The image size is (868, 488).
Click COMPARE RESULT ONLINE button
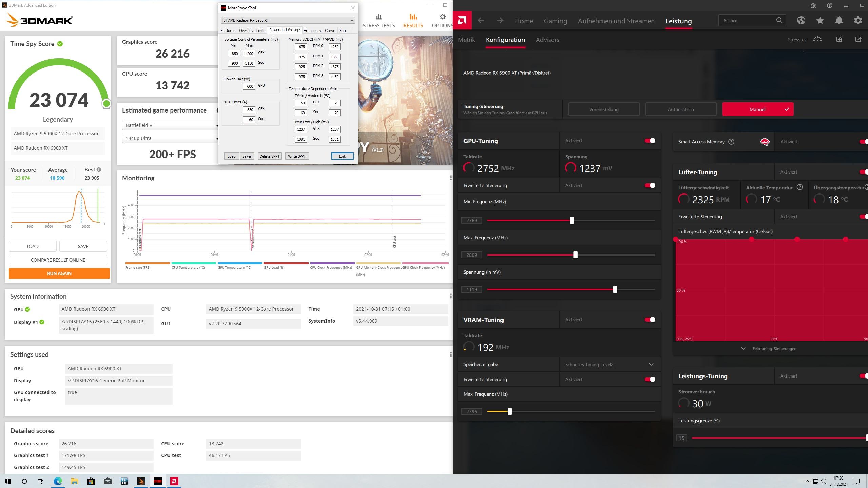click(x=58, y=260)
